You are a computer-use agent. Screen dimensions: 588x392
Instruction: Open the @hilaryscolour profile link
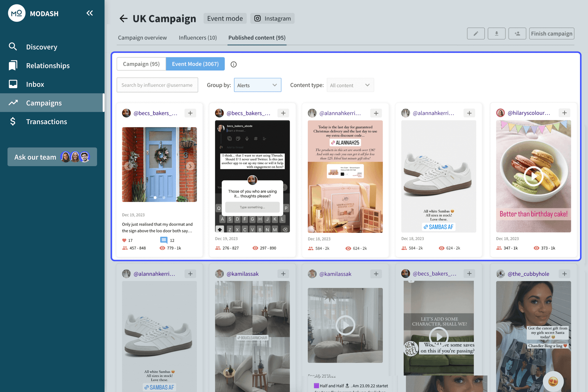pyautogui.click(x=529, y=113)
